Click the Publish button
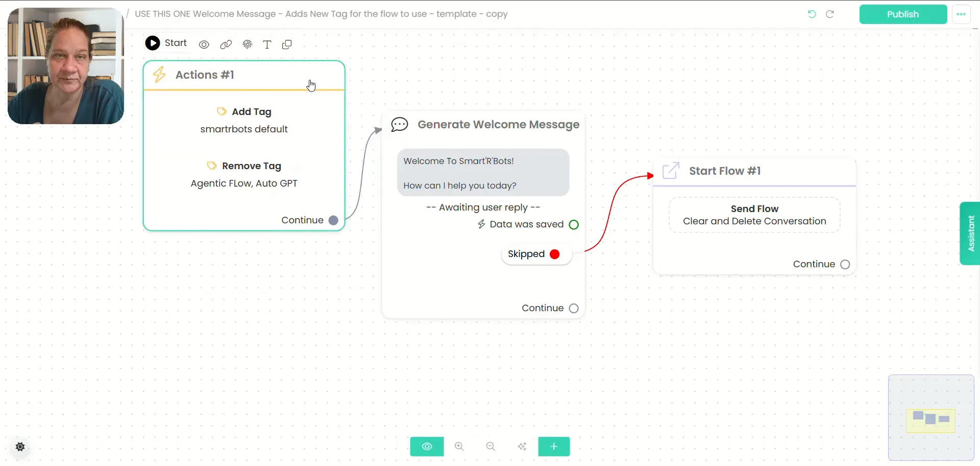Viewport: 980px width, 466px height. click(x=903, y=14)
